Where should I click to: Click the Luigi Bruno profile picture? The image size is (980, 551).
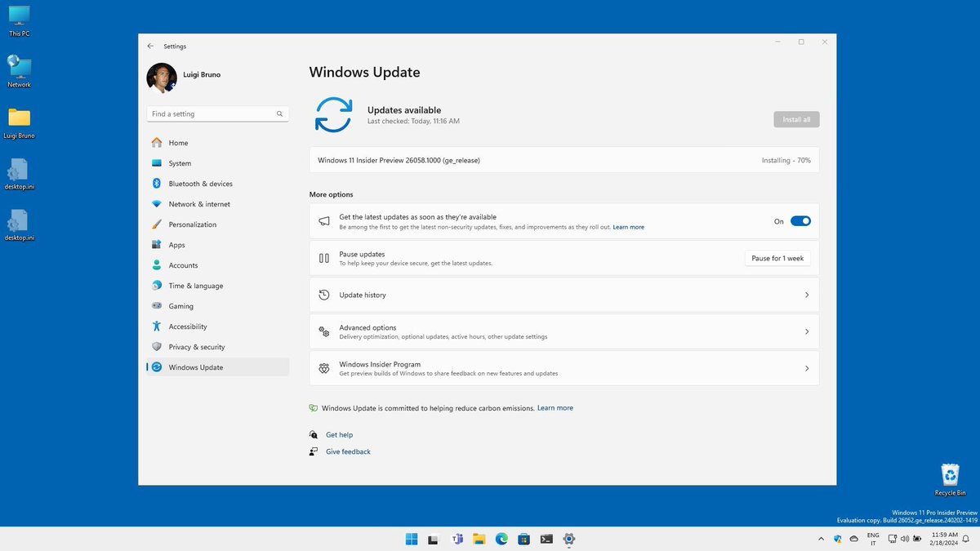162,78
